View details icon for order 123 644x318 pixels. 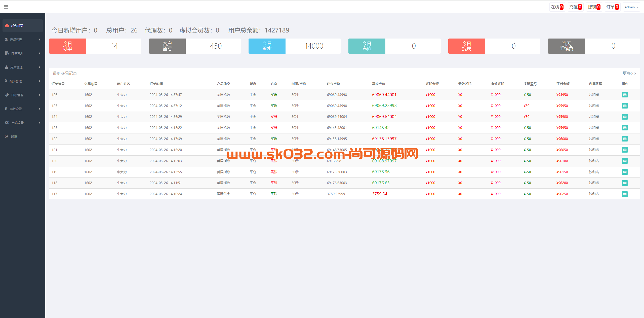pyautogui.click(x=625, y=128)
